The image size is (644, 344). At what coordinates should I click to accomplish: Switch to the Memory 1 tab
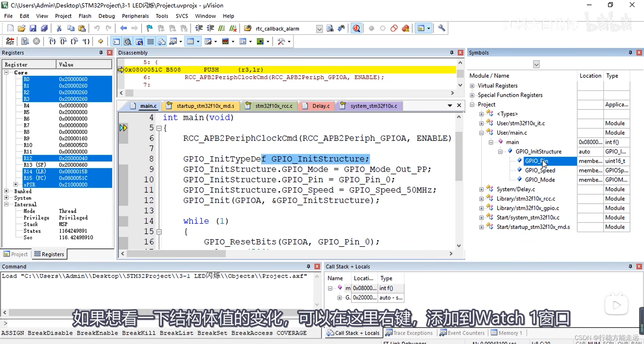click(507, 333)
